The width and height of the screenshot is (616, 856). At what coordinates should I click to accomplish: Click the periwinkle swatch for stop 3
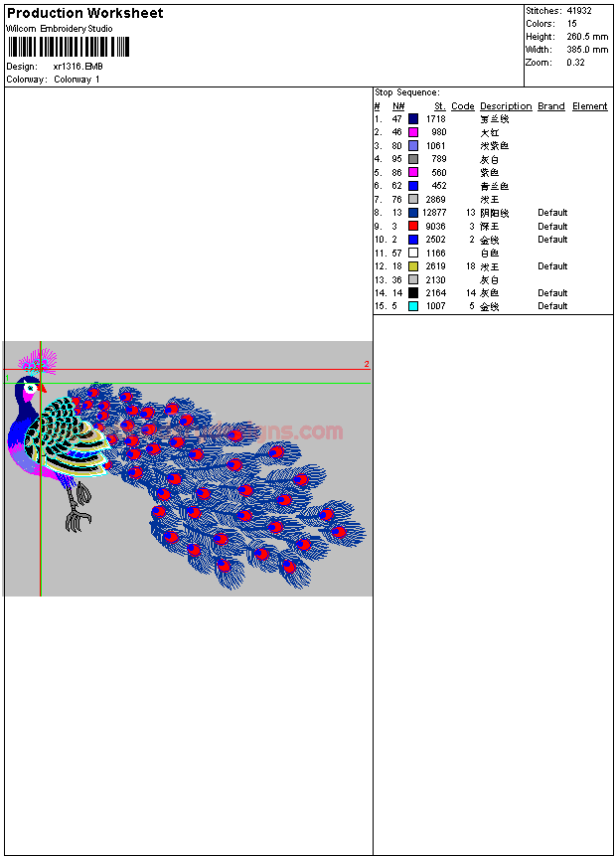[x=413, y=146]
